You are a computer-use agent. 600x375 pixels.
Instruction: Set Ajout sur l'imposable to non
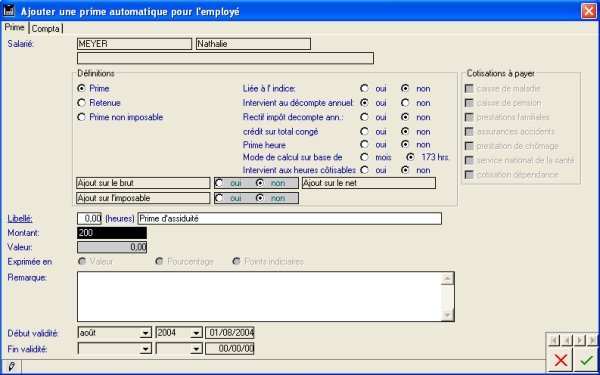coord(261,198)
